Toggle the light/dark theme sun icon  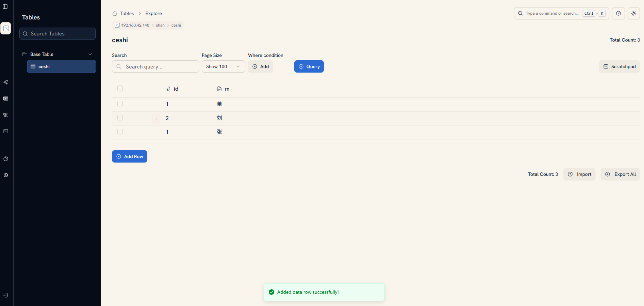633,13
